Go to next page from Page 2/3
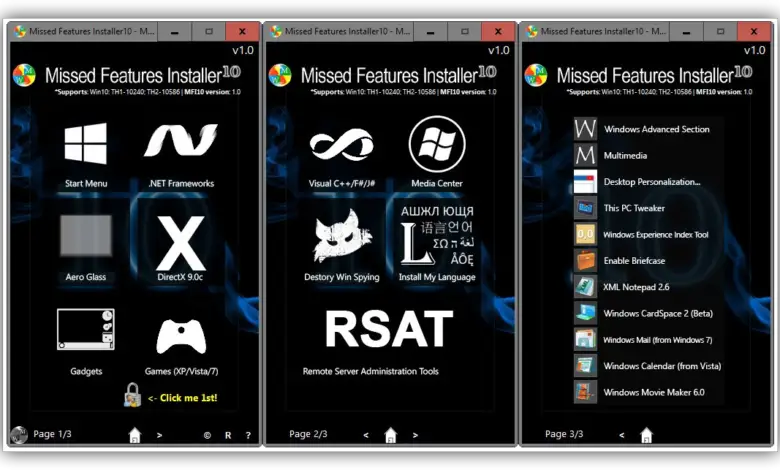 (415, 435)
